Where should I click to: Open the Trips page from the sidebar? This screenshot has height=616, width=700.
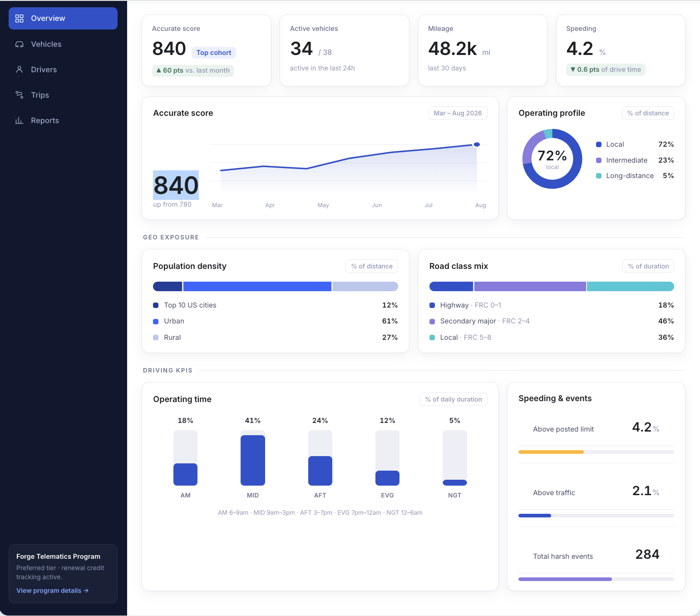pos(63,95)
